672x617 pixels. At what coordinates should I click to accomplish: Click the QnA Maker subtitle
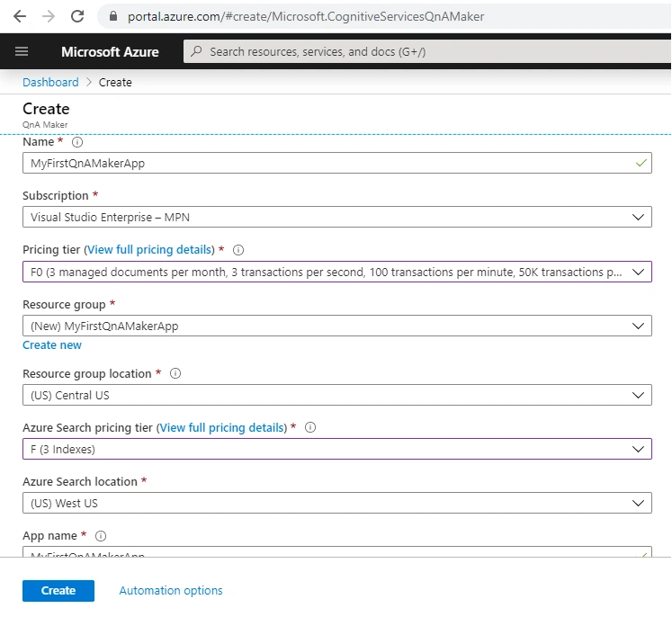(45, 125)
